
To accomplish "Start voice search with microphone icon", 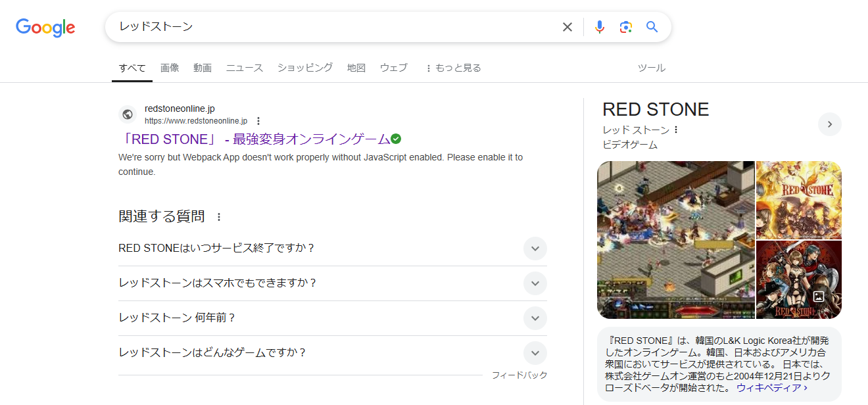I will tap(599, 27).
